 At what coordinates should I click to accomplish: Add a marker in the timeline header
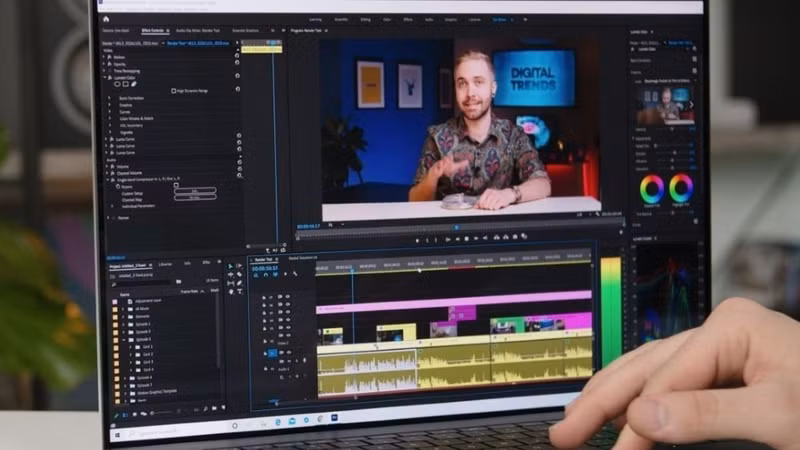285,274
